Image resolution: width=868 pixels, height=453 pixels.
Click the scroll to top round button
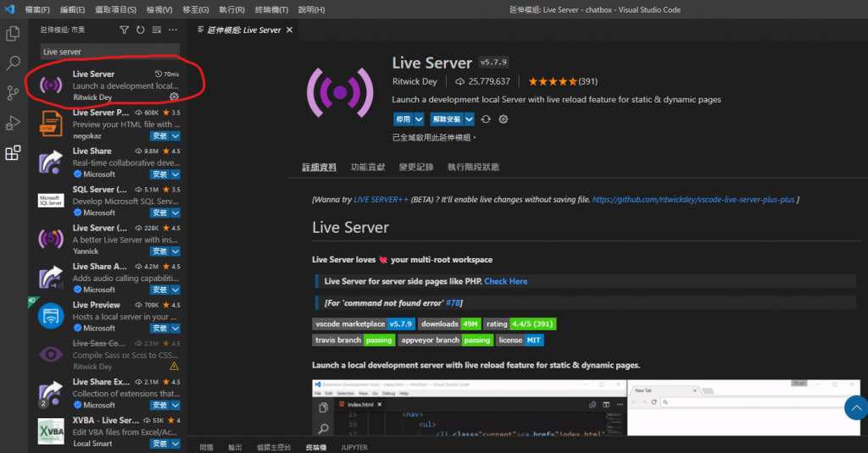click(856, 407)
